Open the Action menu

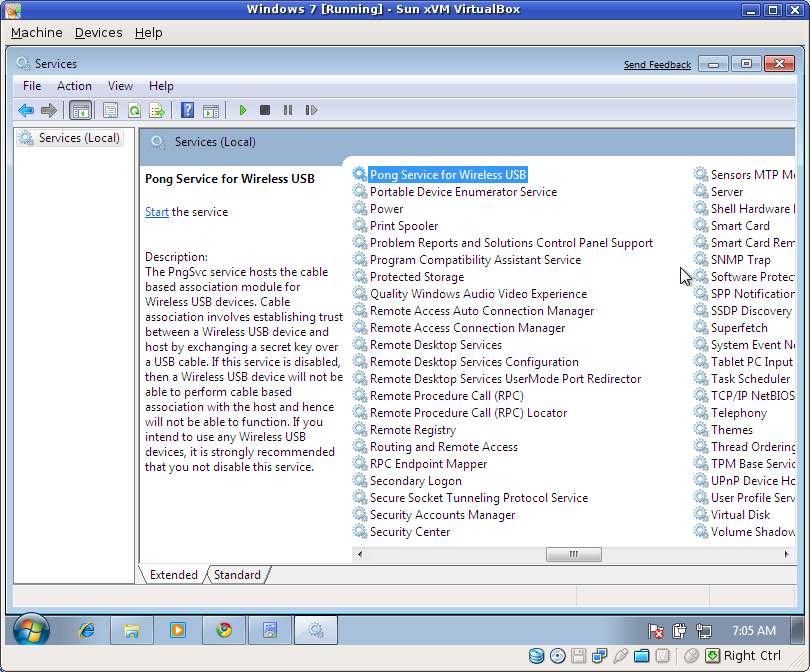pyautogui.click(x=74, y=86)
